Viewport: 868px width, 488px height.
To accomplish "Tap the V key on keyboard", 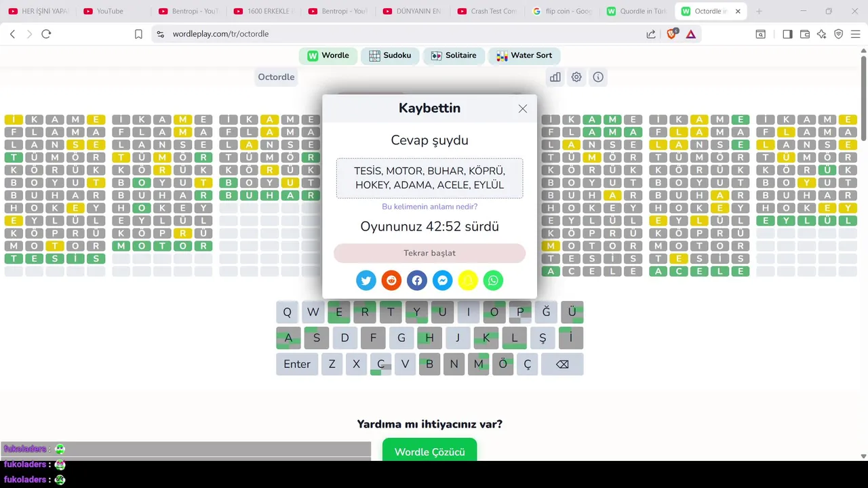I will tap(405, 364).
